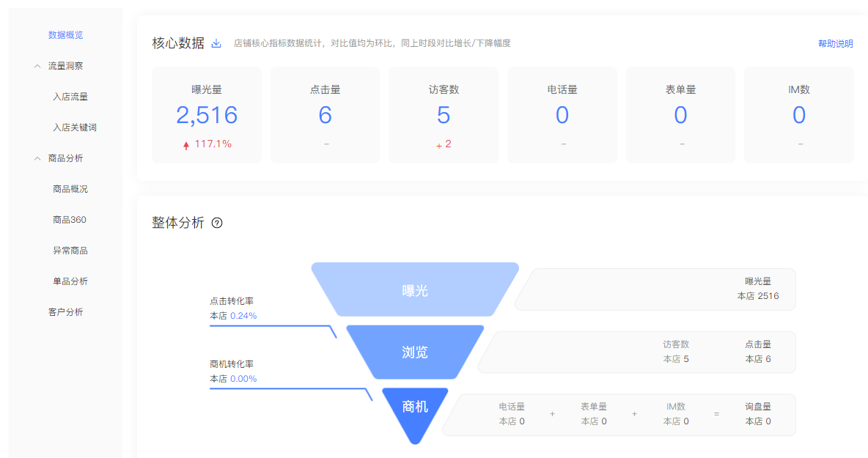Go to 商品概况 in the sidebar

pos(71,188)
